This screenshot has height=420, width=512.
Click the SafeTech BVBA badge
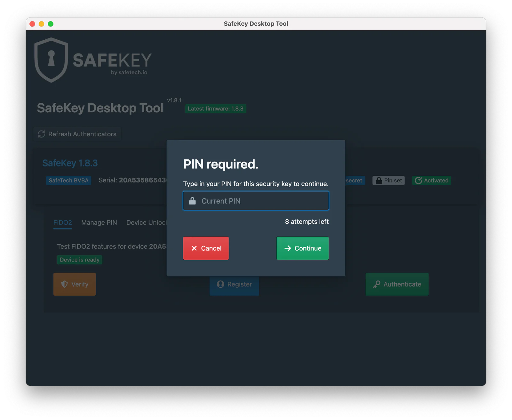click(68, 180)
